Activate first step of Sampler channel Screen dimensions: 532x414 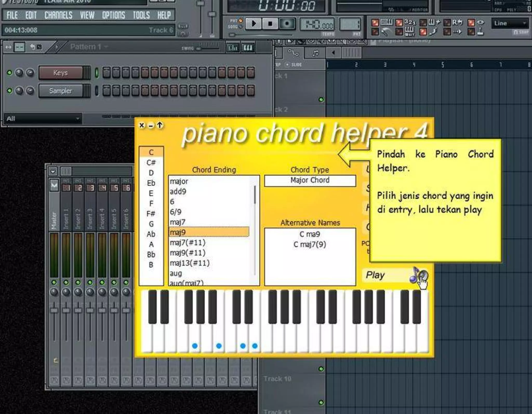point(106,90)
